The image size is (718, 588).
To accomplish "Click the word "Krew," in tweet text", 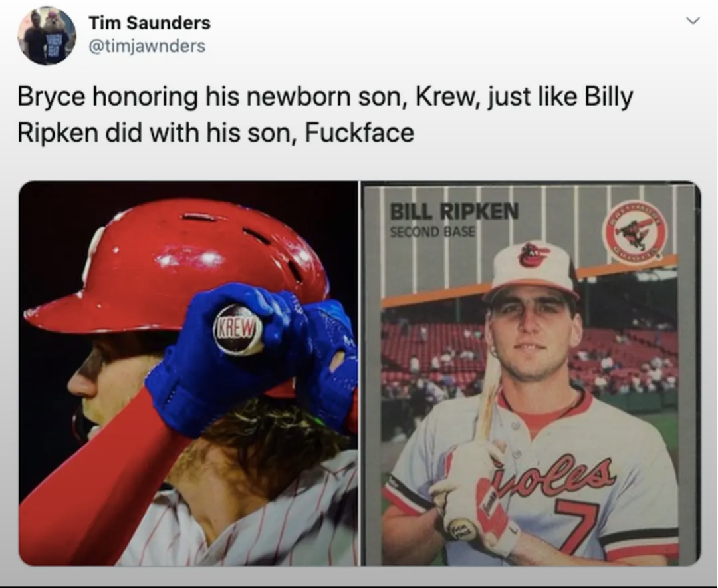I will (x=443, y=98).
